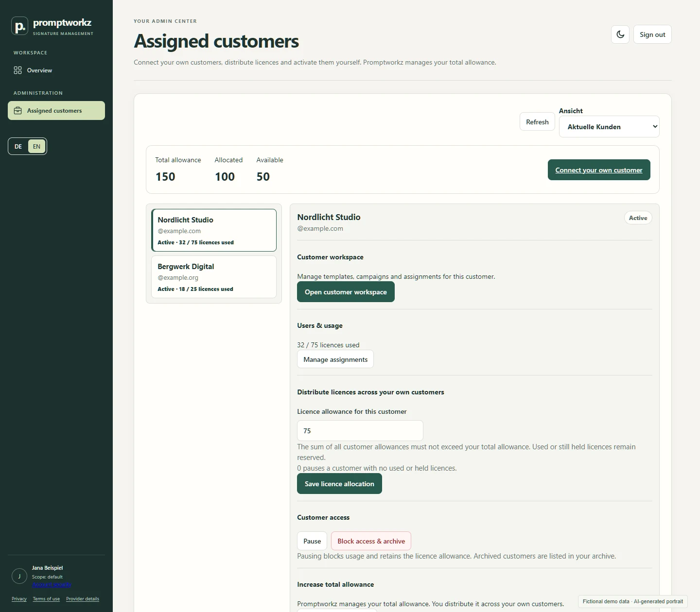Open the Provider details link

[x=83, y=599]
